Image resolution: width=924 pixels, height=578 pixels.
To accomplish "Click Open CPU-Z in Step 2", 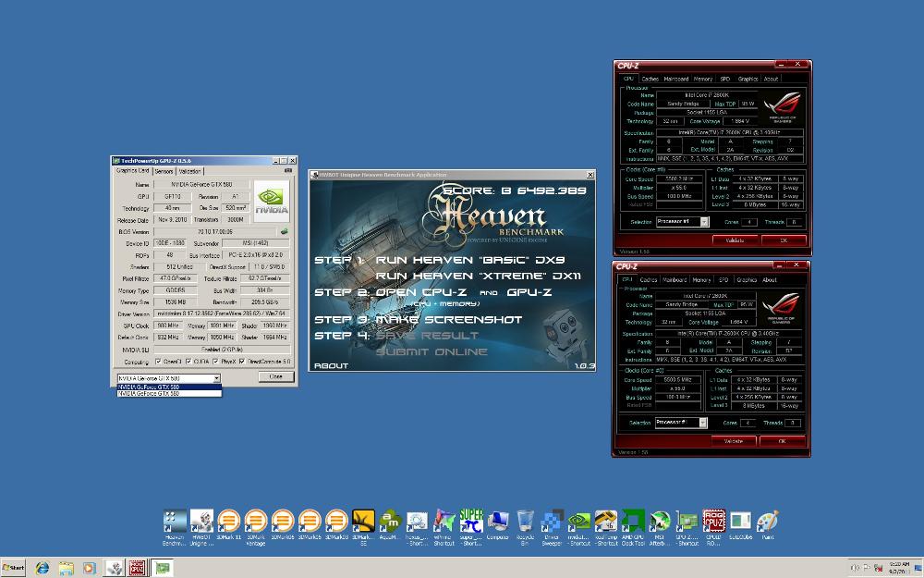I will (421, 292).
